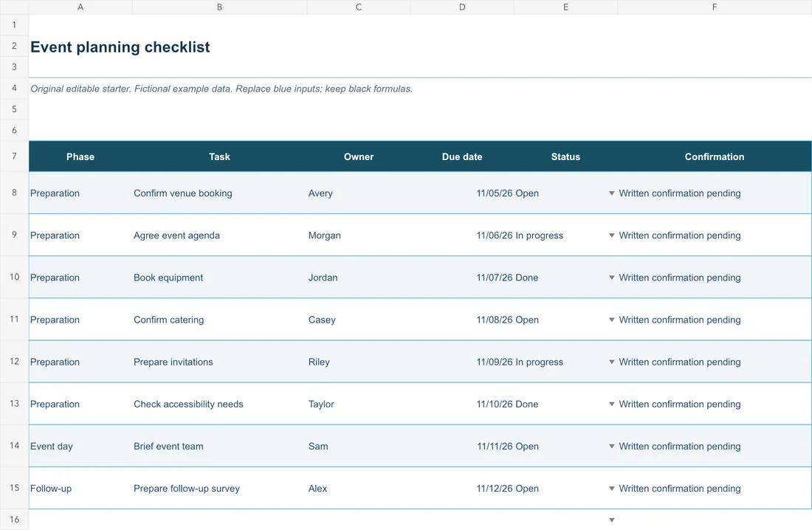The width and height of the screenshot is (812, 530).
Task: Expand status dropdown in Book equipment row
Action: [x=612, y=278]
